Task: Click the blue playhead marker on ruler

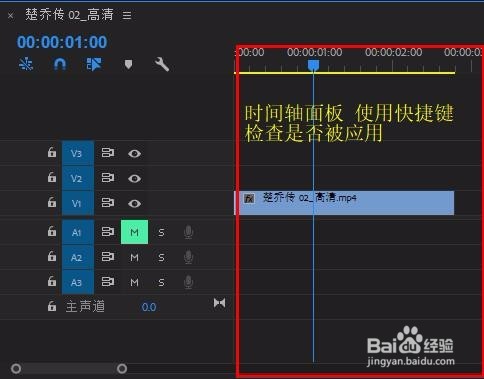Action: point(313,65)
